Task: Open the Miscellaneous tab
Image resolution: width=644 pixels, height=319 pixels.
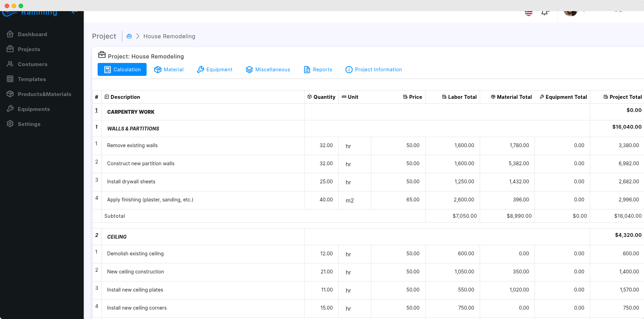Action: point(268,70)
